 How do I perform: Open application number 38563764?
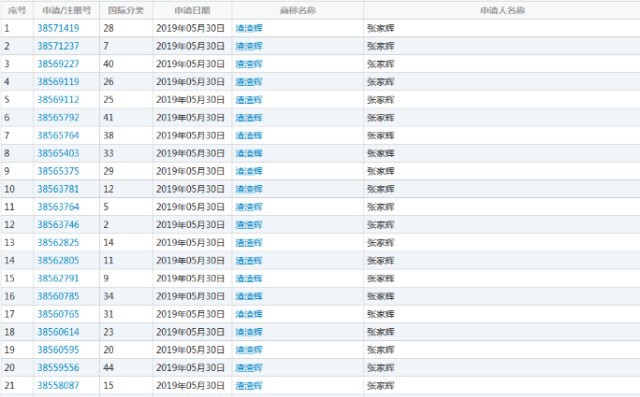58,207
